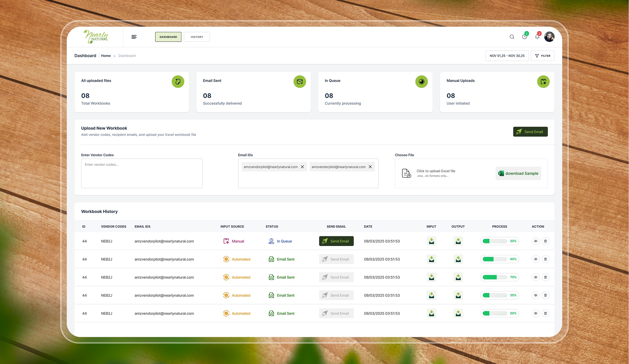This screenshot has width=629, height=364.
Task: Click the Excel file upload icon
Action: tap(406, 173)
